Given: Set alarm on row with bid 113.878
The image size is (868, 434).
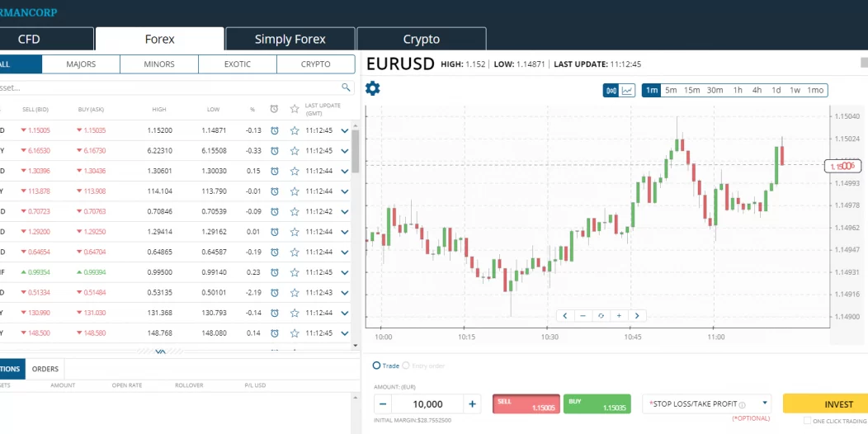Looking at the screenshot, I should (275, 191).
